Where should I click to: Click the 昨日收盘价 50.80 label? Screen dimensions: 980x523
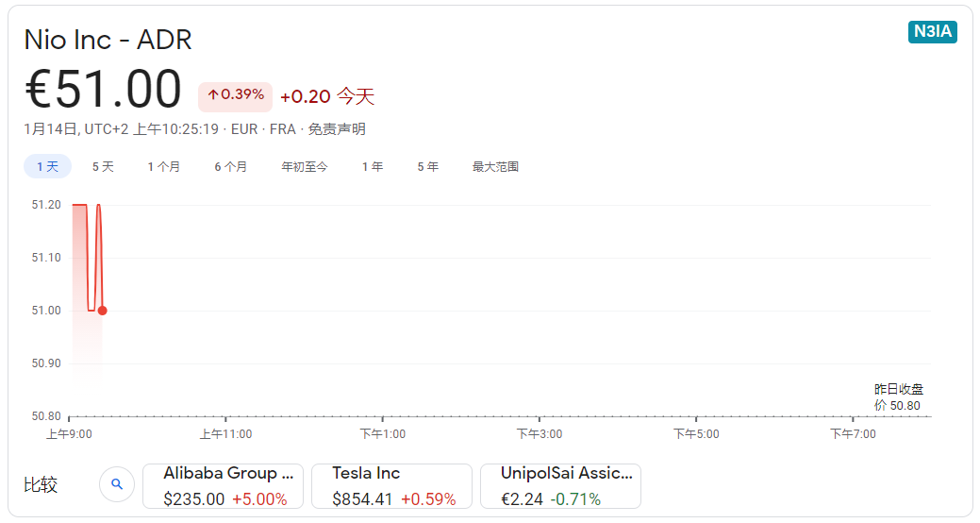[x=898, y=397]
